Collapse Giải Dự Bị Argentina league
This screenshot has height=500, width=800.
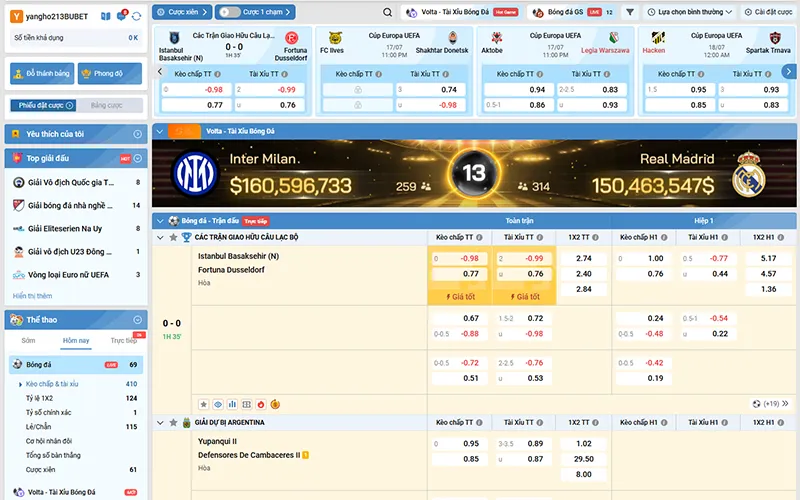click(x=160, y=422)
